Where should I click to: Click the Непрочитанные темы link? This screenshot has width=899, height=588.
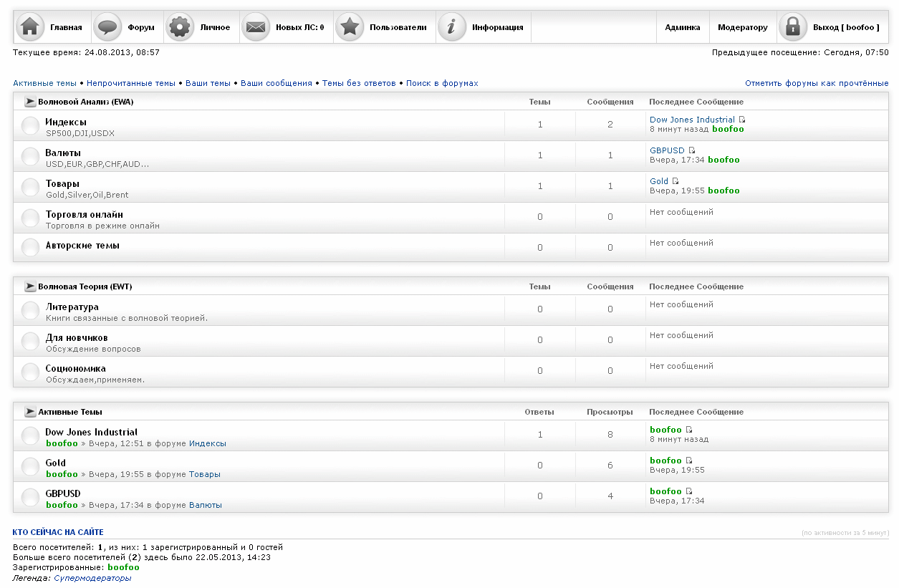(131, 83)
